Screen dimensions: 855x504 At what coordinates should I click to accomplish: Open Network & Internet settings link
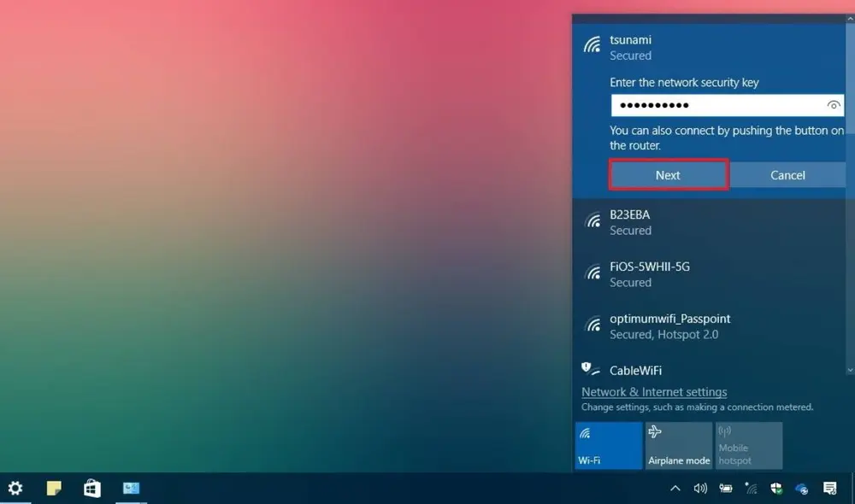[654, 392]
